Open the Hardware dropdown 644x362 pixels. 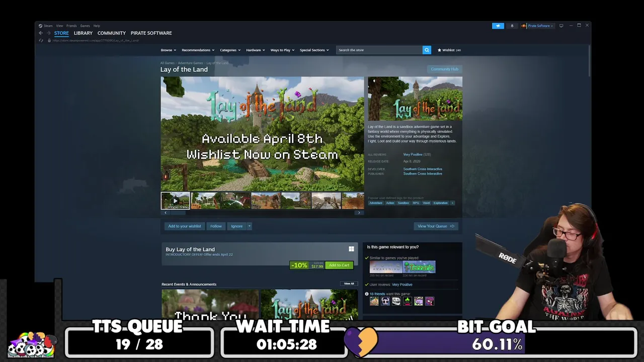(255, 50)
